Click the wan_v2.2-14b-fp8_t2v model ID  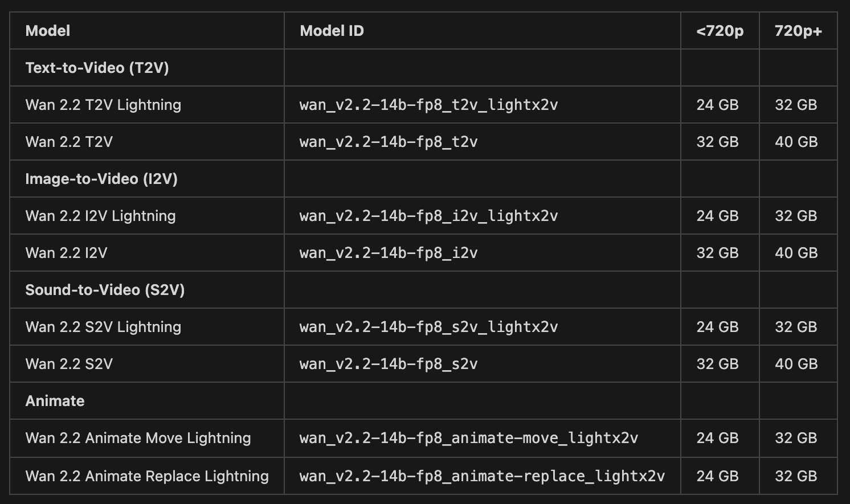pos(389,142)
